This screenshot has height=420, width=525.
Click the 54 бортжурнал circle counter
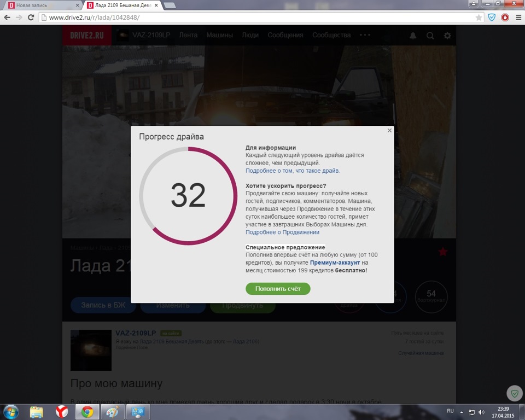point(431,297)
